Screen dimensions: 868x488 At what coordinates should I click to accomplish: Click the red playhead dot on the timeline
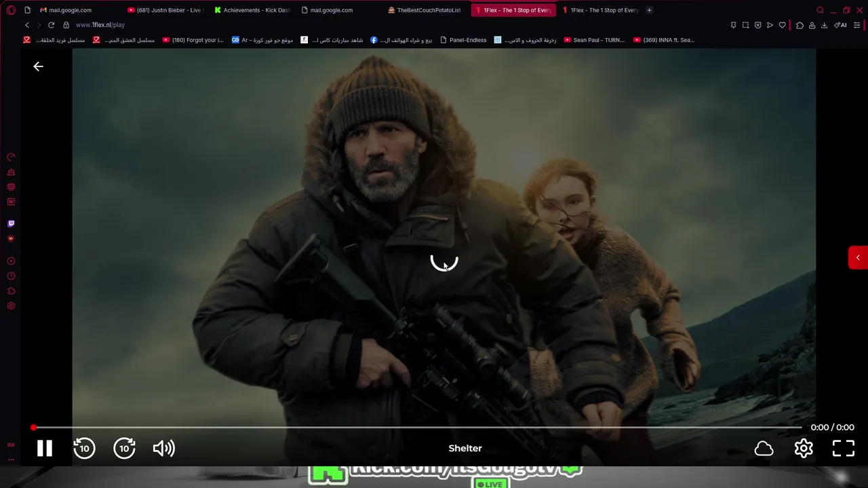(33, 428)
